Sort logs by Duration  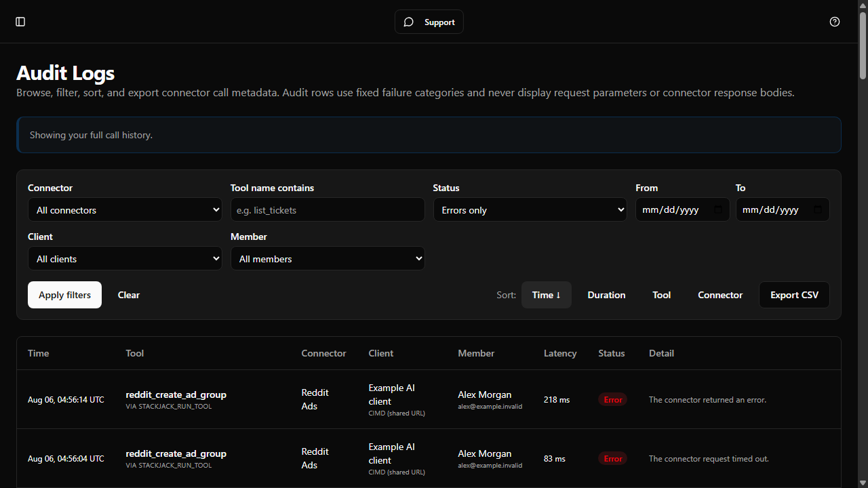coord(606,295)
